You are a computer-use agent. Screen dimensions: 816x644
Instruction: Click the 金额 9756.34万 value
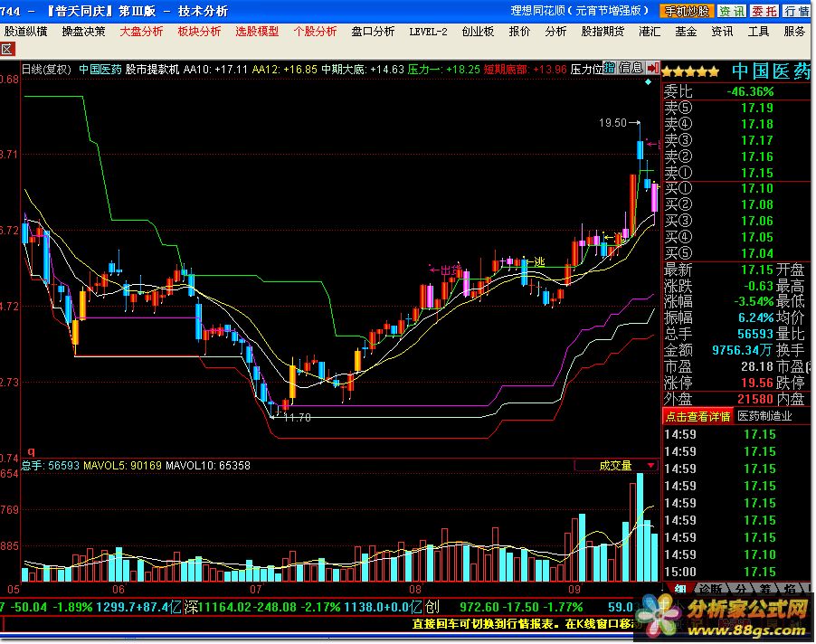coord(743,350)
